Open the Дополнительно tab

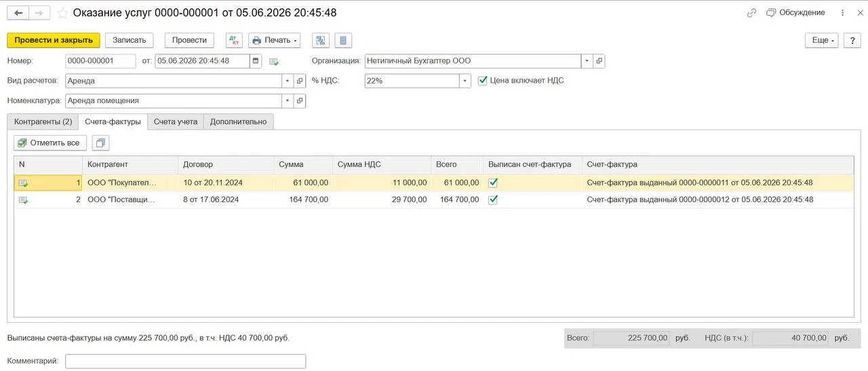point(238,122)
